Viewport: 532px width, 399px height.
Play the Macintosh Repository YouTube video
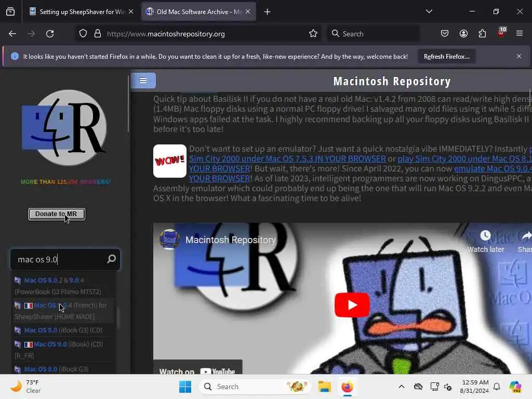coord(352,305)
